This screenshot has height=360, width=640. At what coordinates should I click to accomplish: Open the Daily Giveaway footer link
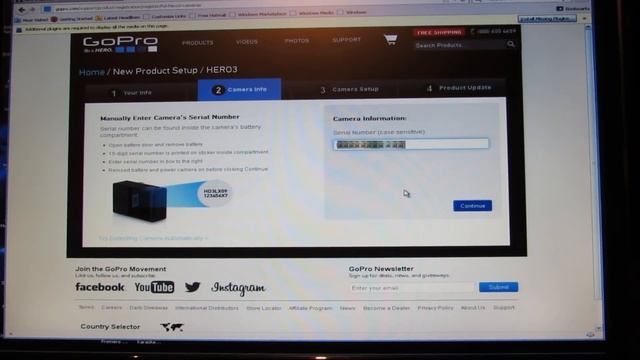[149, 308]
